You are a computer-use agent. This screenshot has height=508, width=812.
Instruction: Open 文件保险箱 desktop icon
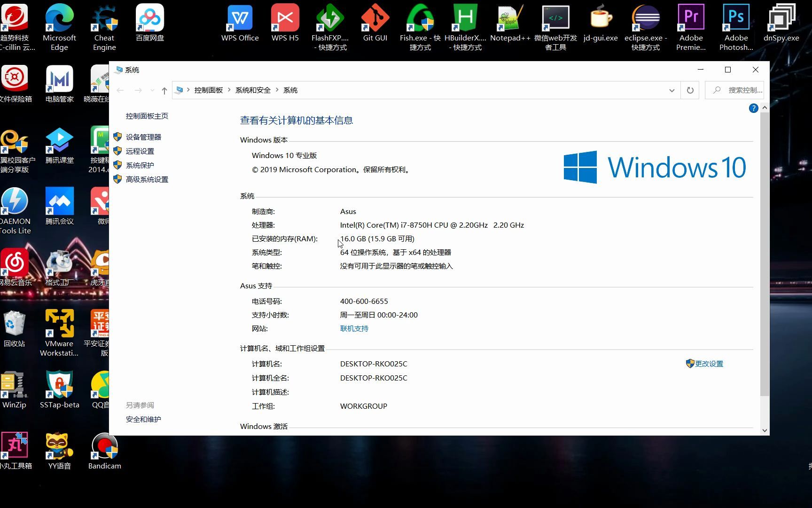tap(15, 84)
